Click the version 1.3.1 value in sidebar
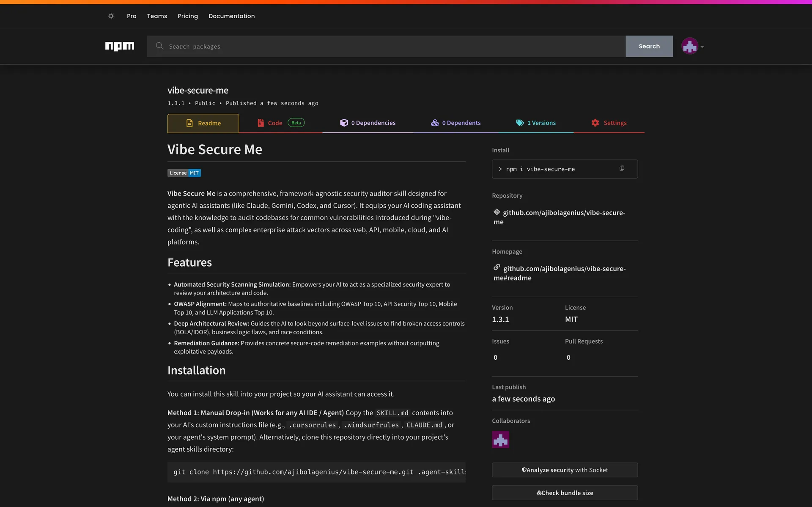This screenshot has width=812, height=507. point(500,320)
